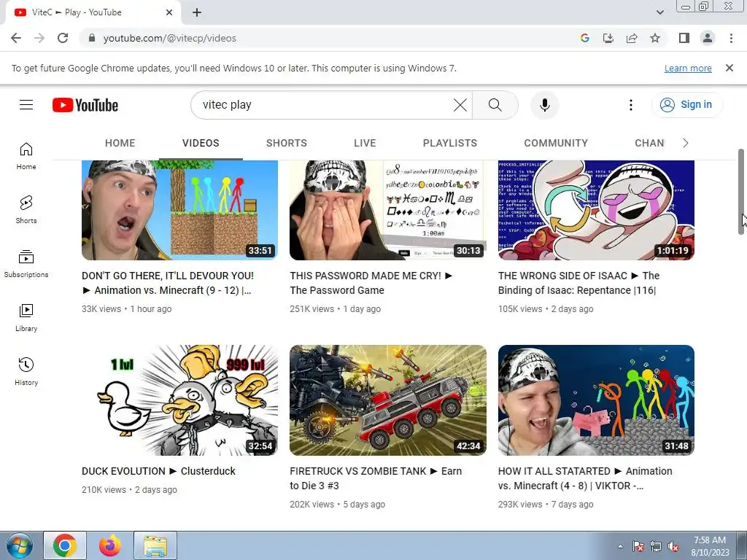Image resolution: width=747 pixels, height=560 pixels.
Task: Open the Windows Start menu
Action: point(18,545)
